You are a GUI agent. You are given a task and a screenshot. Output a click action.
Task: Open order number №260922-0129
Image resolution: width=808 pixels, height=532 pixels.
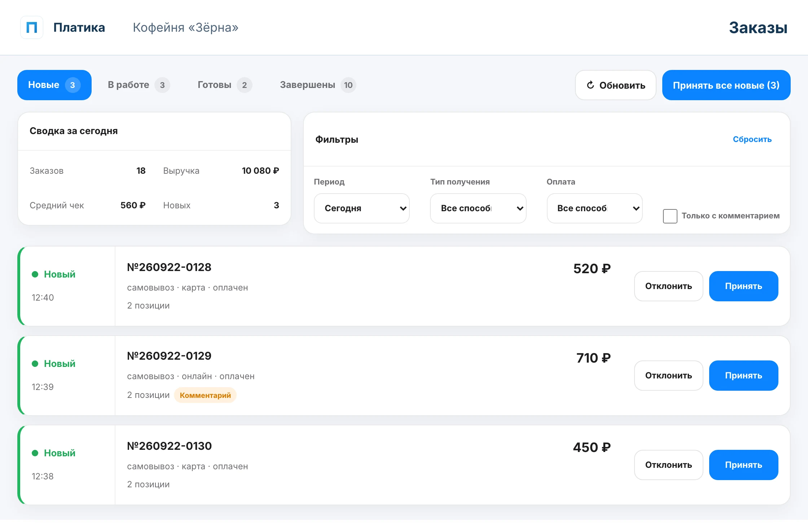[x=169, y=356]
